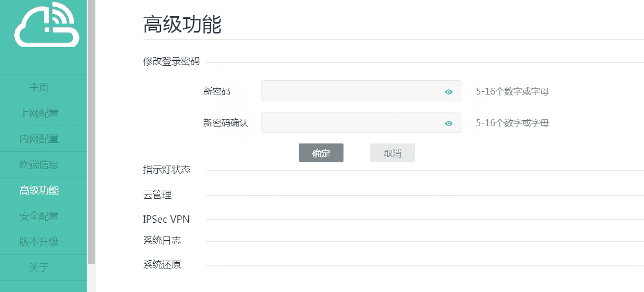Click 关于 in the sidebar
Viewport: 644px width, 292px height.
tap(39, 268)
